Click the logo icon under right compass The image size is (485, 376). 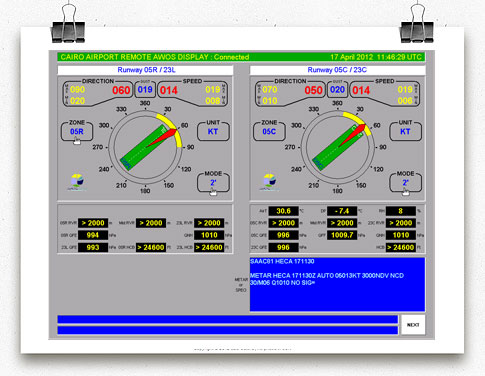click(270, 181)
